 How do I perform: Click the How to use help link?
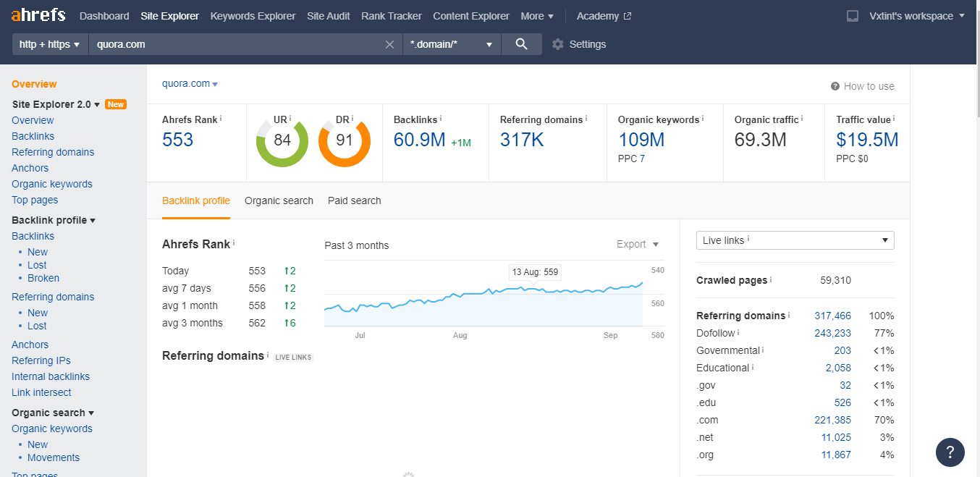[x=862, y=86]
